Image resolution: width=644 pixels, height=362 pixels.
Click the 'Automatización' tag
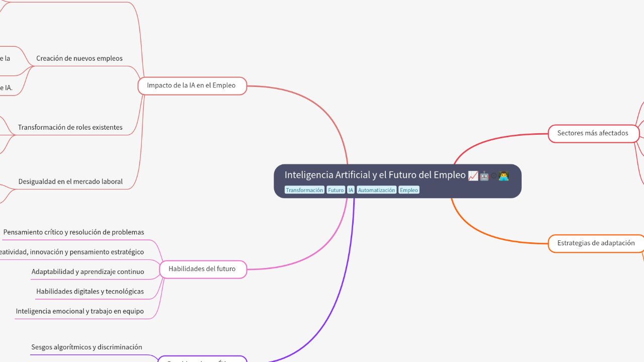click(x=376, y=190)
